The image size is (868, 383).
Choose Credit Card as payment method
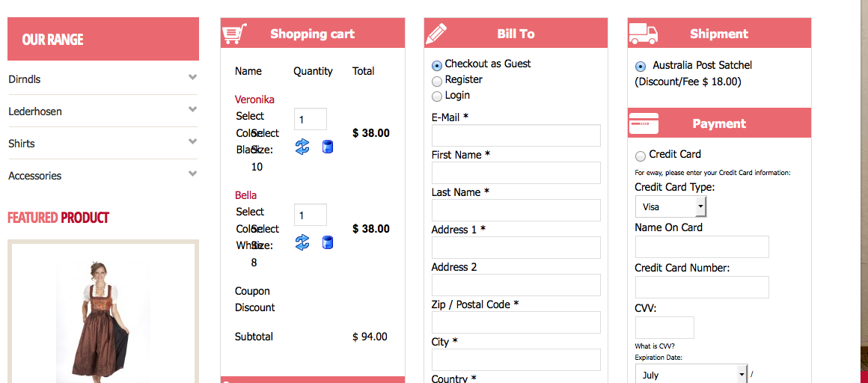(640, 156)
